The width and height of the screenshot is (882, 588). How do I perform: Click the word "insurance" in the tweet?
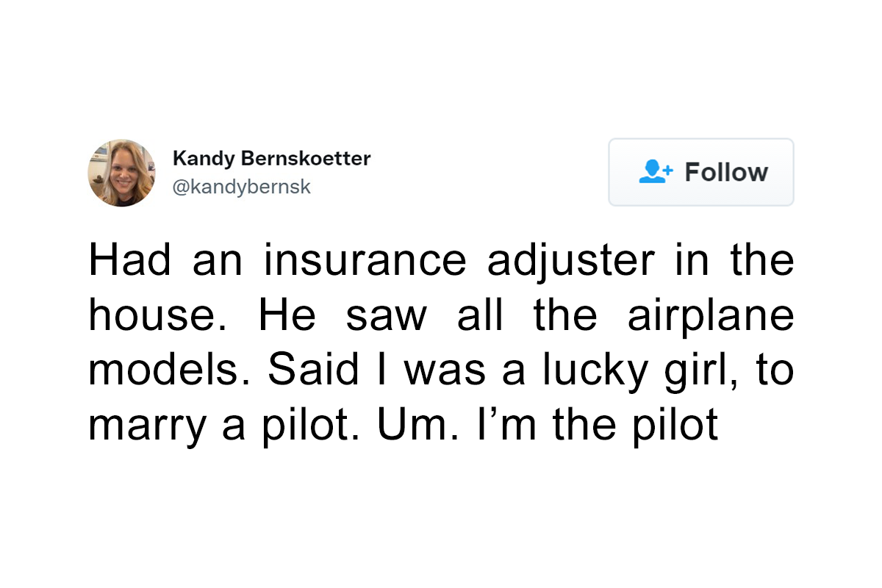click(x=365, y=261)
